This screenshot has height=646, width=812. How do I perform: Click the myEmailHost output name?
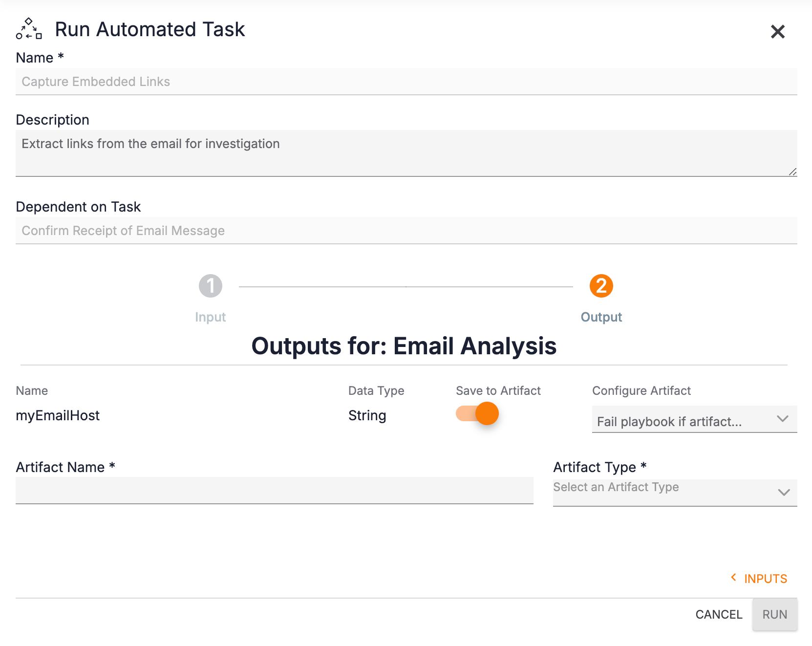point(58,415)
